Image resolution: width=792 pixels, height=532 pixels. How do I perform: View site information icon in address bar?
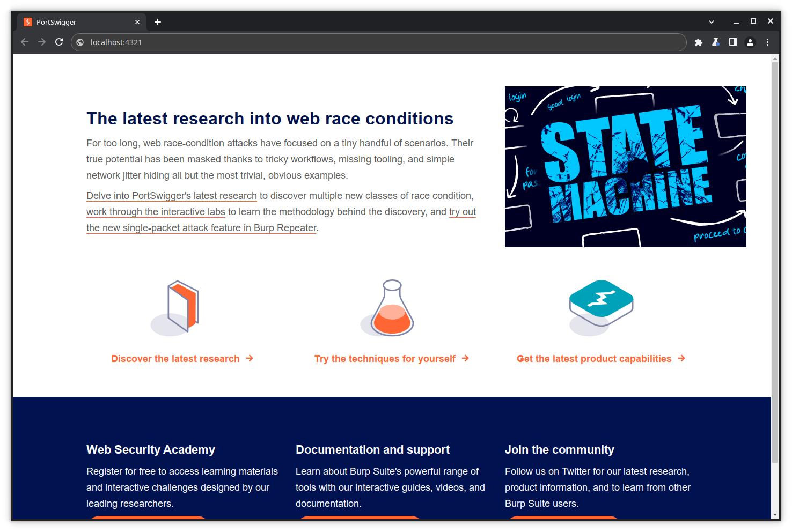pos(80,42)
